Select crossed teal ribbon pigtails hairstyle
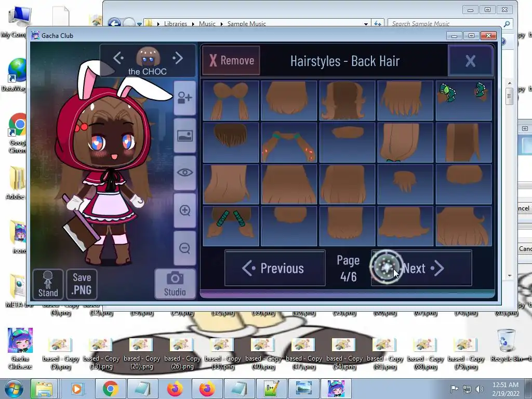The image size is (532, 399). (231, 226)
